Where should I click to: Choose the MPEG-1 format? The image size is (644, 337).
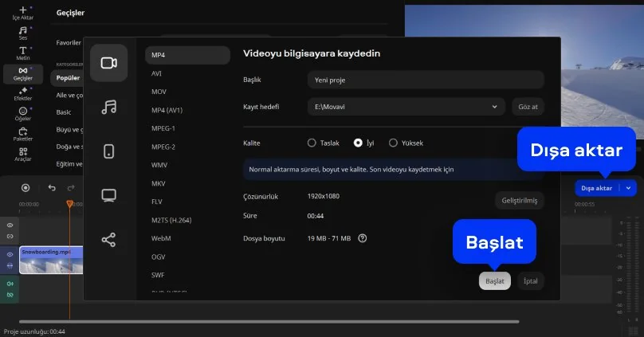click(x=163, y=128)
